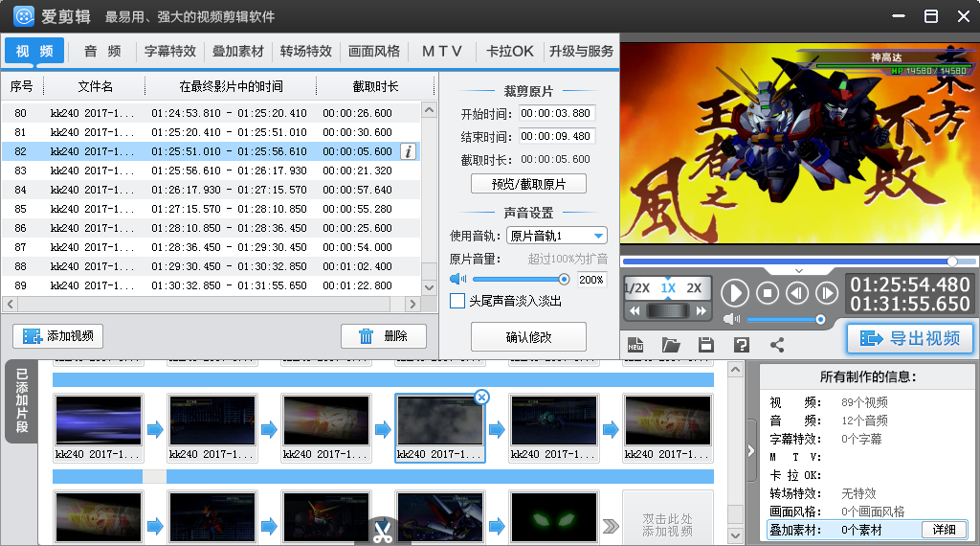Click the list horizontal scroll left arrow

[x=10, y=304]
